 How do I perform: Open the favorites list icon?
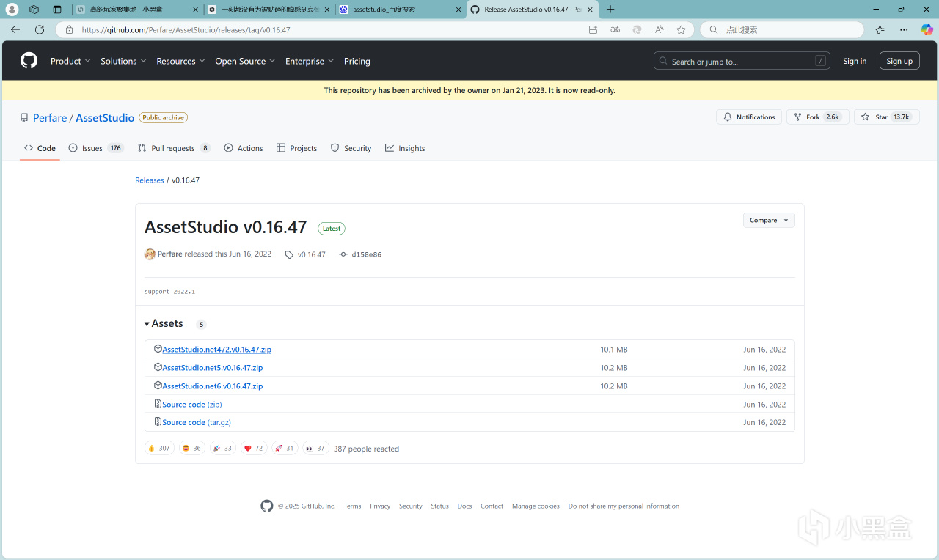880,30
